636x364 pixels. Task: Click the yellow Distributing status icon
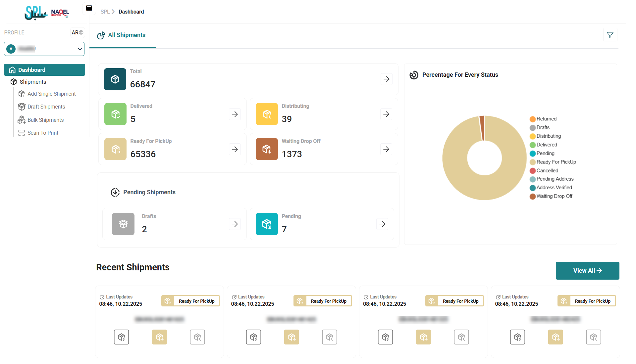[x=267, y=114]
